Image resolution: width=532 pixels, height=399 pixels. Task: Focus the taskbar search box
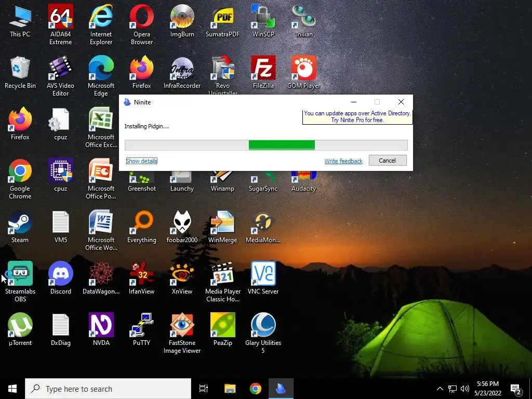[108, 389]
